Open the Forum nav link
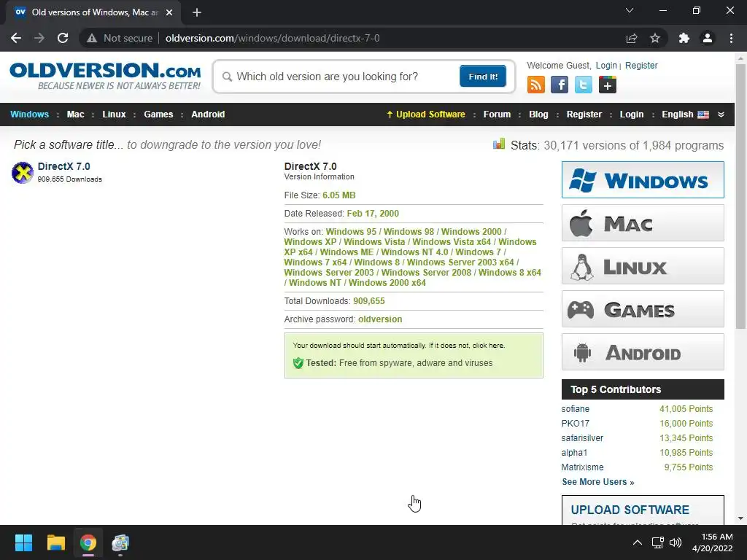Viewport: 747px width, 560px height. pos(497,114)
